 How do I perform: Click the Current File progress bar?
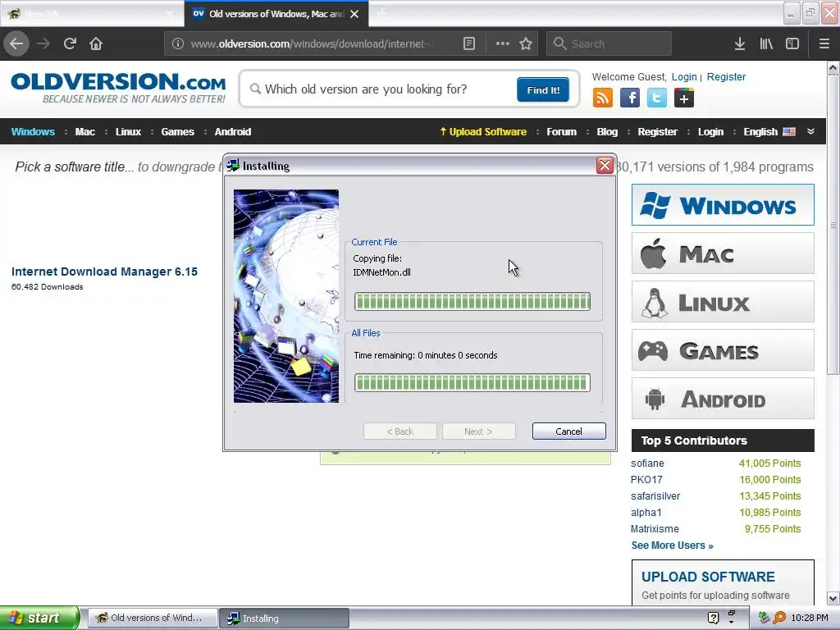(472, 302)
